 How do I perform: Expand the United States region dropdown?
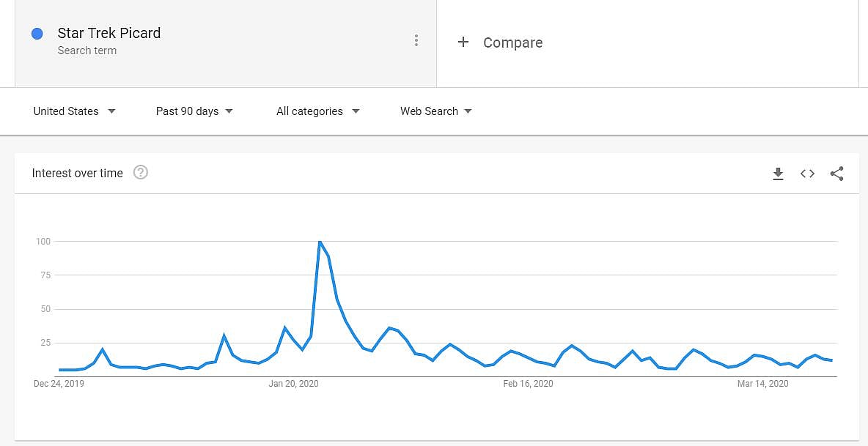[74, 111]
